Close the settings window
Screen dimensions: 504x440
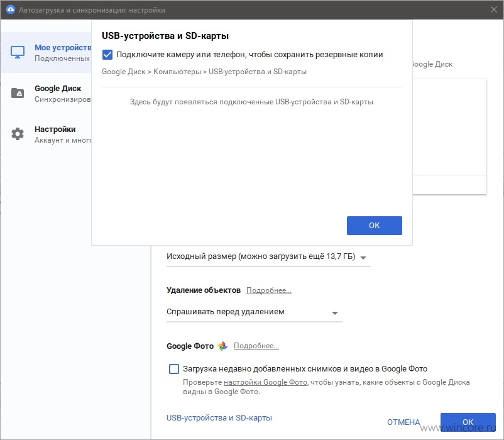click(x=494, y=9)
